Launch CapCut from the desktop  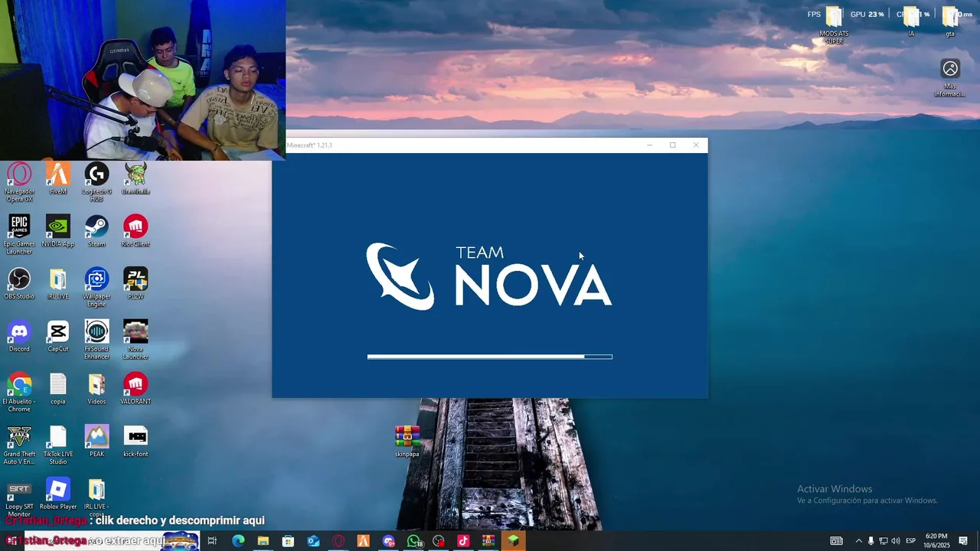tap(58, 336)
